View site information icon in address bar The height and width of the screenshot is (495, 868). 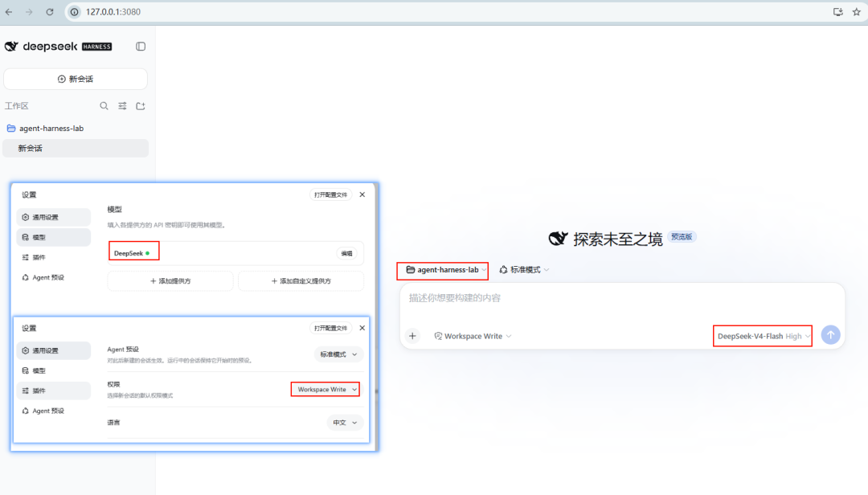[x=74, y=11]
